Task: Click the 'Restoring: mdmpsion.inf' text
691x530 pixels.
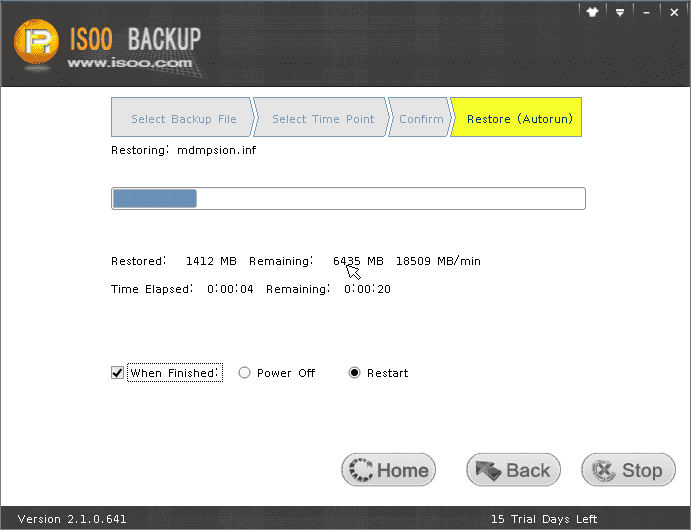Action: click(x=183, y=150)
